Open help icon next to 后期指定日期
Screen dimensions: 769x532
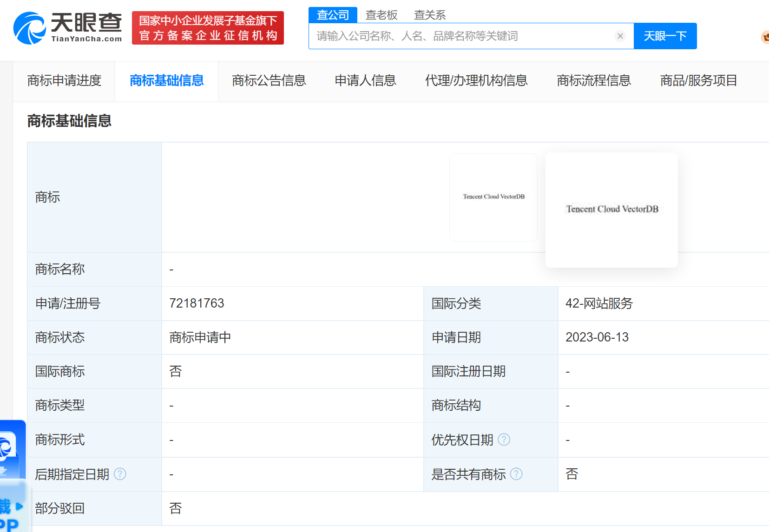pos(120,474)
